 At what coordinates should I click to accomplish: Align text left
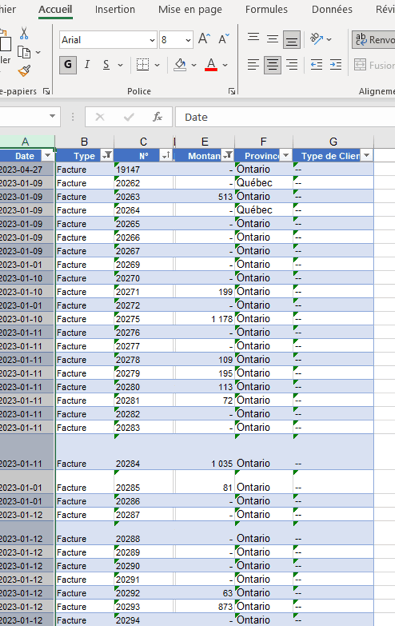coord(253,65)
